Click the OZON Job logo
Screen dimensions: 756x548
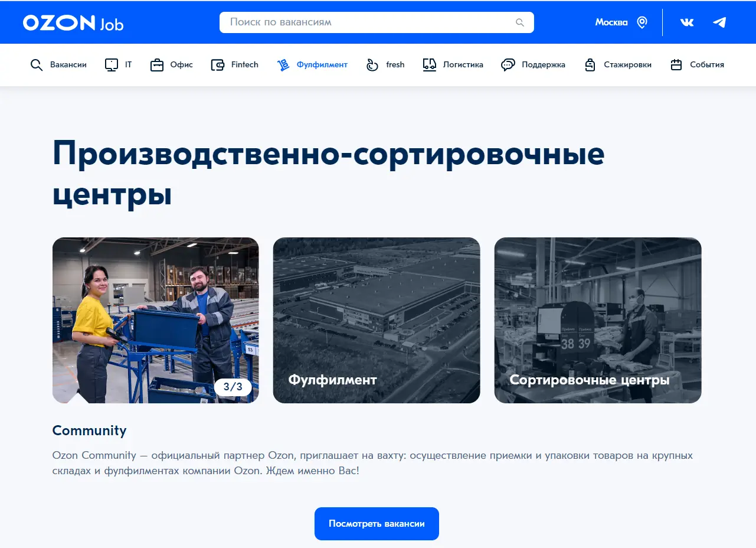(x=73, y=23)
